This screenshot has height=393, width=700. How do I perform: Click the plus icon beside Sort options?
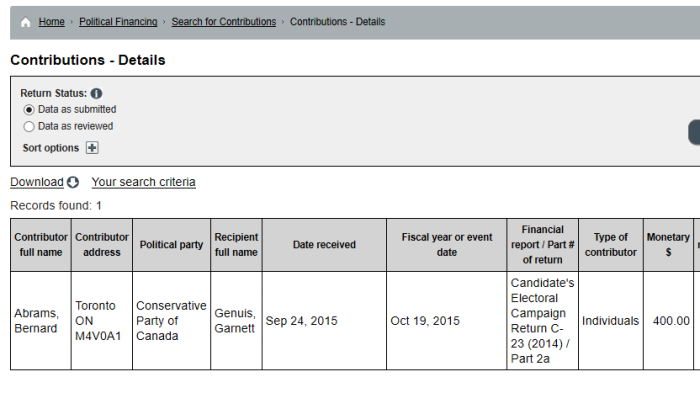[92, 148]
